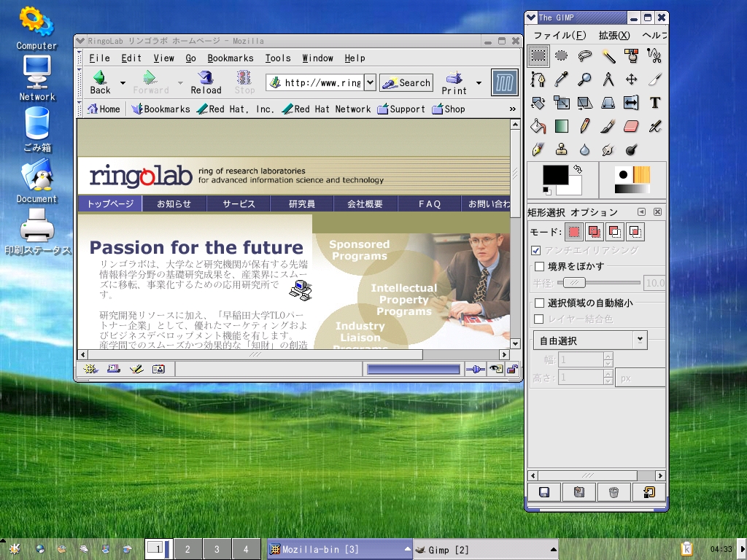Enable the 境界をぼかす checkbox
The width and height of the screenshot is (747, 560).
click(x=539, y=266)
